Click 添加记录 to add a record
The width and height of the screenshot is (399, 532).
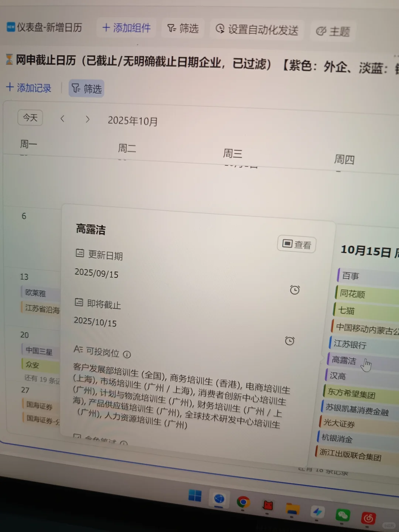29,88
